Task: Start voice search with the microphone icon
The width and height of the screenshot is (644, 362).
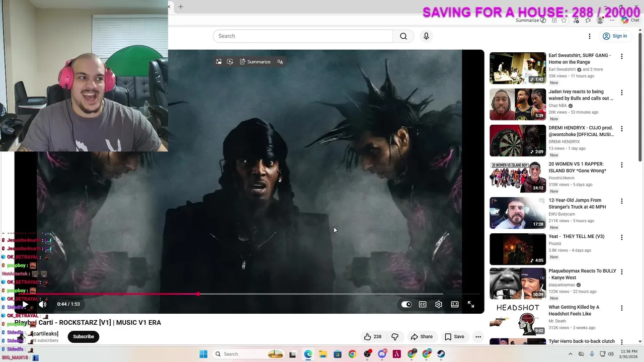Action: pos(426,36)
